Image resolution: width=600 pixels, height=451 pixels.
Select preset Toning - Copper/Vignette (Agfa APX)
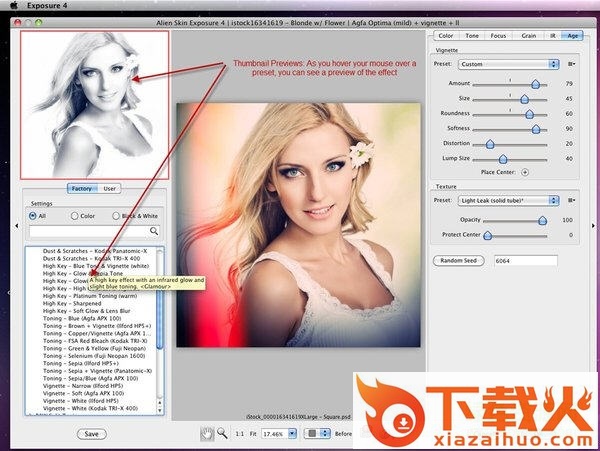(x=97, y=334)
